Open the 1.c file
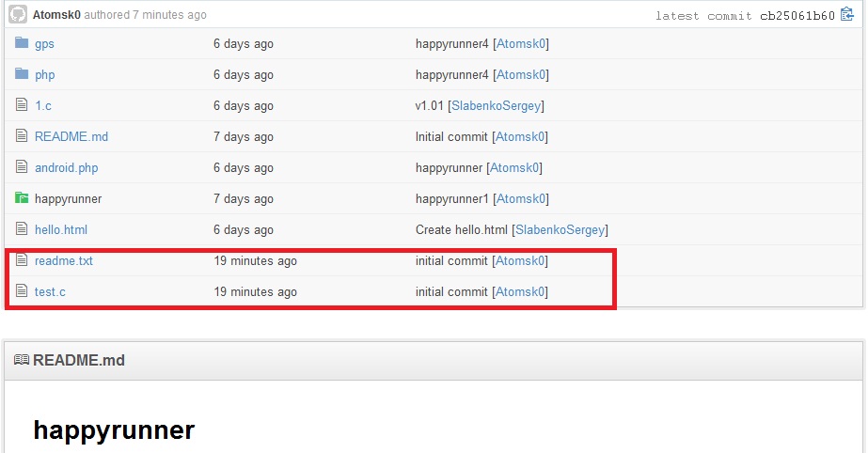The width and height of the screenshot is (868, 453). pyautogui.click(x=42, y=105)
